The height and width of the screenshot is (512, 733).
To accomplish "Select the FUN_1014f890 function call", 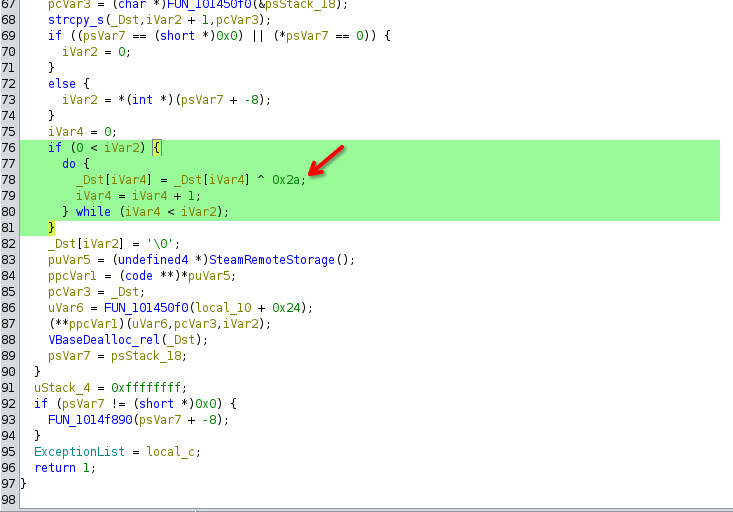I will point(90,420).
